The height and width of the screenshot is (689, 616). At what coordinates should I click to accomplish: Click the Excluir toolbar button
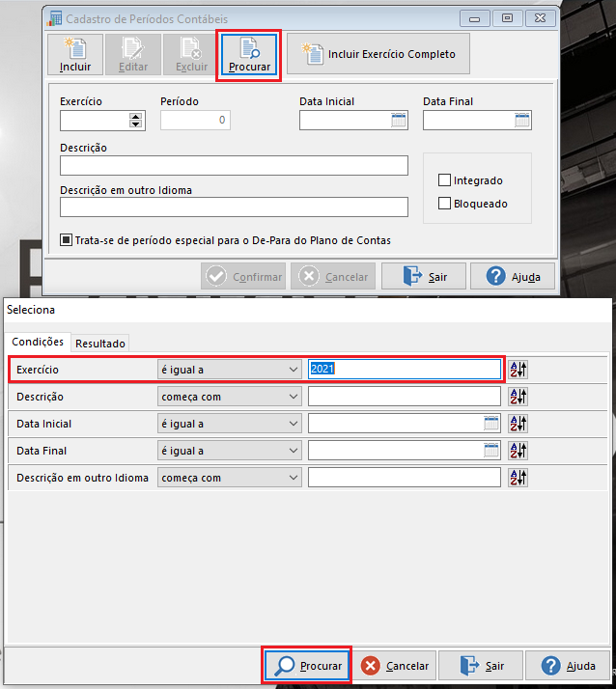click(x=191, y=54)
